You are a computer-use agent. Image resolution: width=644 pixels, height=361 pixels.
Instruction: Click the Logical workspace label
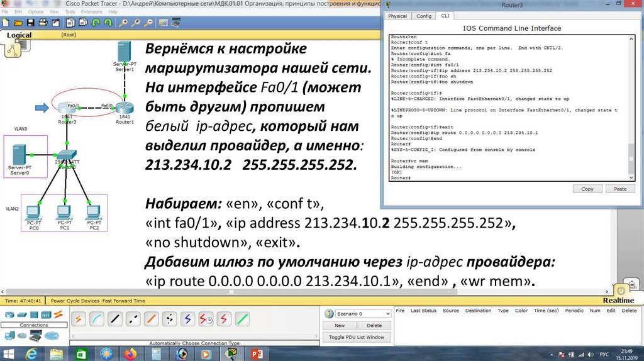(x=19, y=35)
